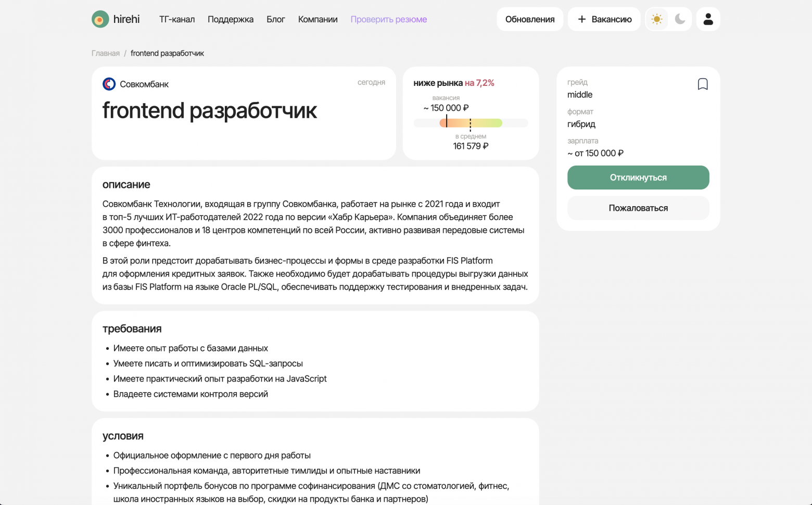Open the user profile icon
Screen dimensions: 812x505
click(x=708, y=19)
